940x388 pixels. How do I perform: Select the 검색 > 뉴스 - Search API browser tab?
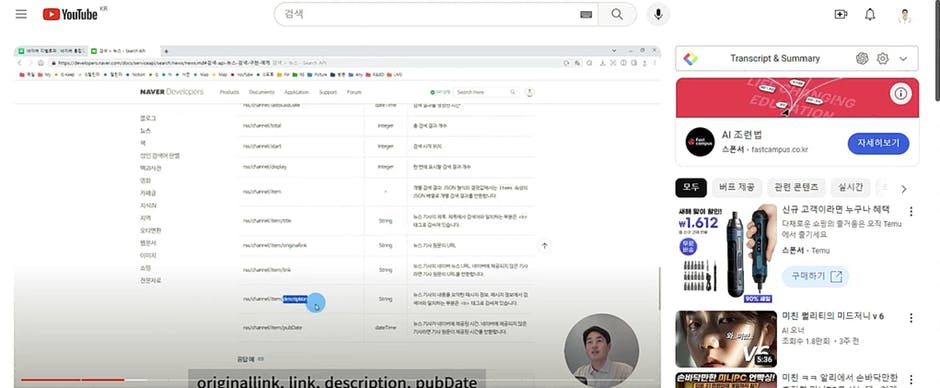coord(122,51)
